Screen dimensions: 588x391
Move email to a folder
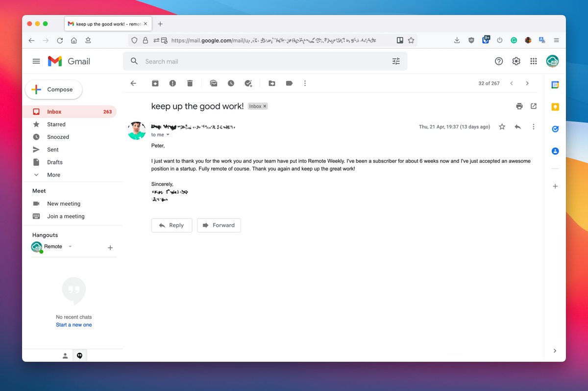pyautogui.click(x=272, y=83)
